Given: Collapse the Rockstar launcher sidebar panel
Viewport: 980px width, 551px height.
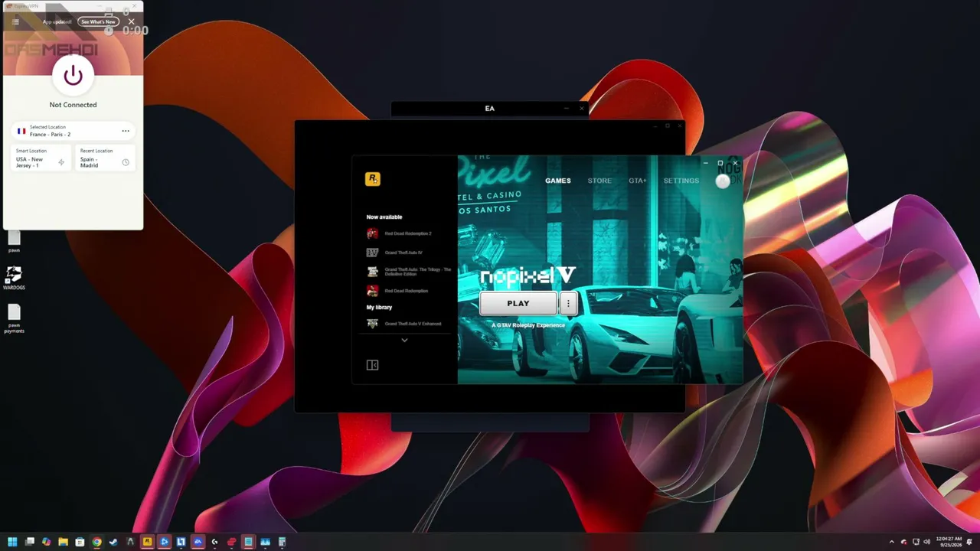Looking at the screenshot, I should point(372,365).
